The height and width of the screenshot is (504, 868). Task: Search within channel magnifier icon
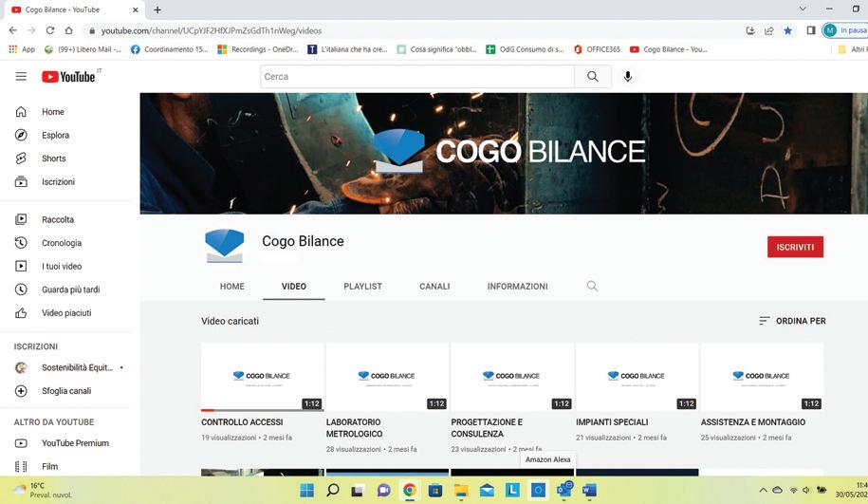point(592,286)
